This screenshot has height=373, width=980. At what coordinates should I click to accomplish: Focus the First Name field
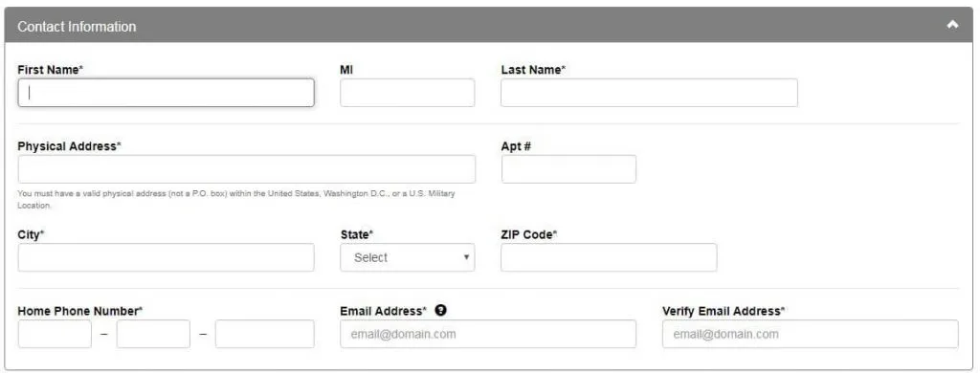[x=167, y=93]
